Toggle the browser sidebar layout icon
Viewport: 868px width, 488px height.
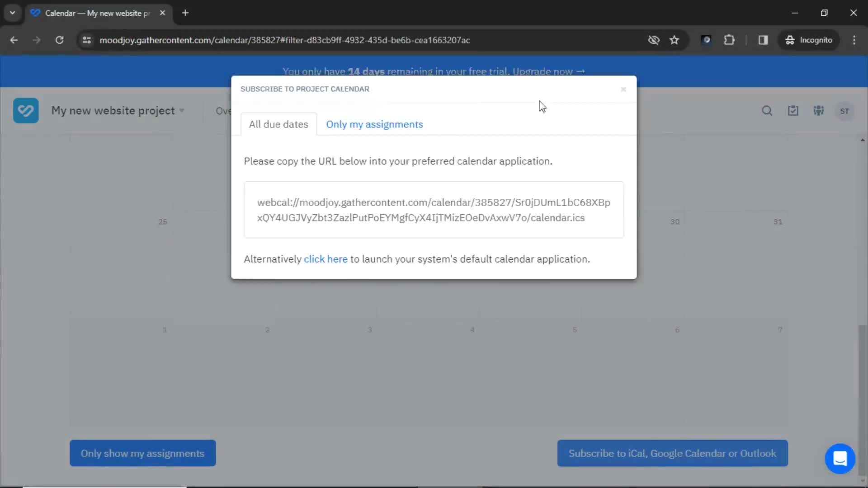tap(764, 40)
